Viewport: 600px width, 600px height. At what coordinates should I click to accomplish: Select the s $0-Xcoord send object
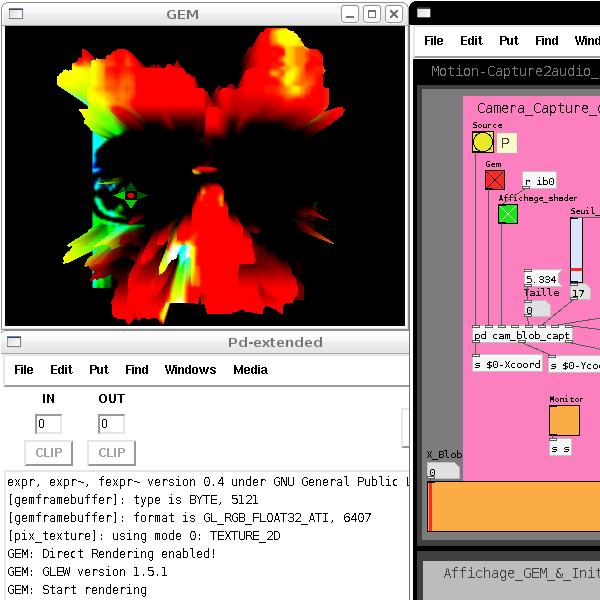pyautogui.click(x=507, y=364)
